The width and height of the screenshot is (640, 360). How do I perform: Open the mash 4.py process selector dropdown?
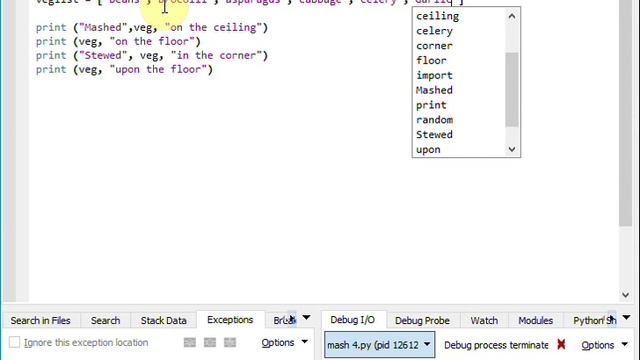click(x=379, y=345)
